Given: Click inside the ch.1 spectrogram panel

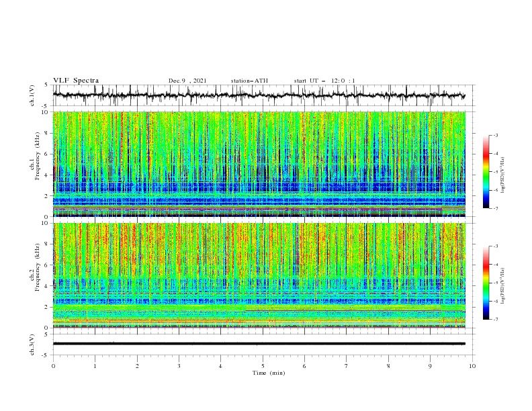Looking at the screenshot, I should coord(259,164).
